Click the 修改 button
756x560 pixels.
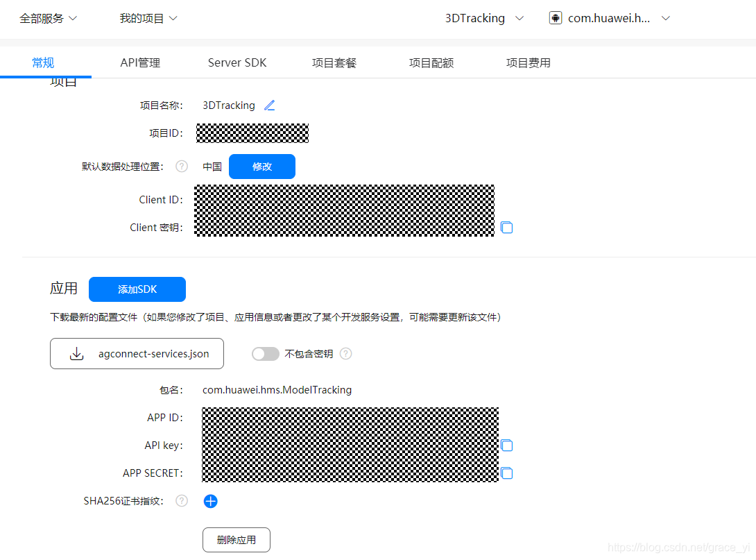tap(261, 167)
